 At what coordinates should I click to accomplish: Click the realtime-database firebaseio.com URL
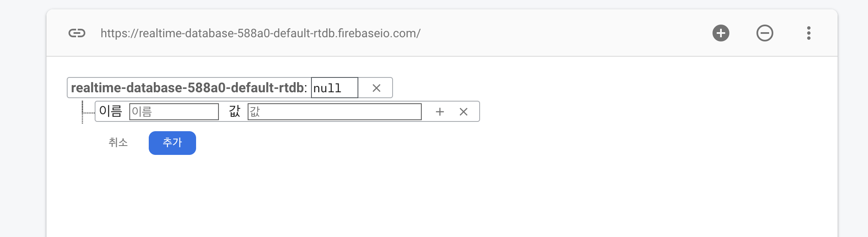point(260,33)
